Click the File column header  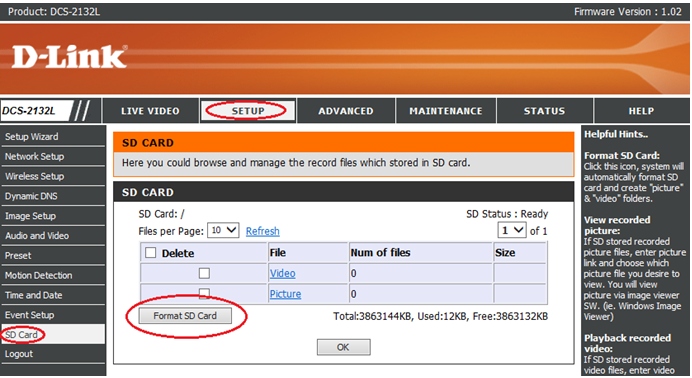278,253
